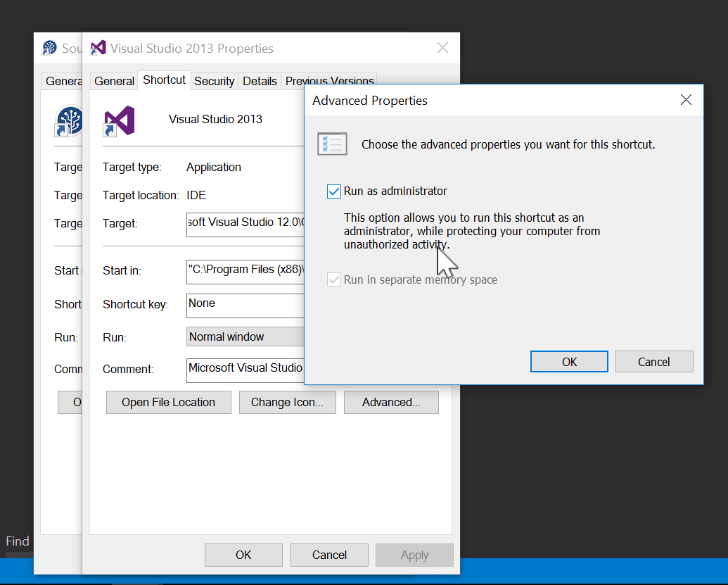Click the title bar icon of the background properties window
The height and width of the screenshot is (585, 728).
point(49,48)
